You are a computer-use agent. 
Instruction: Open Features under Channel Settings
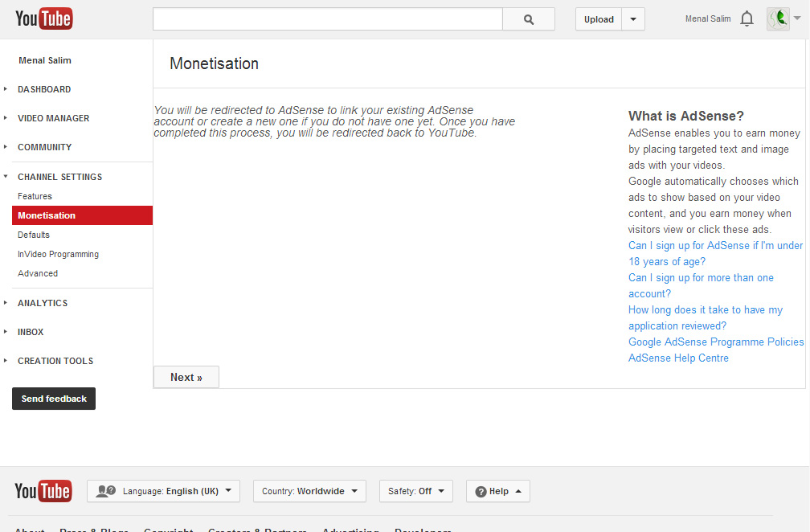pos(35,196)
